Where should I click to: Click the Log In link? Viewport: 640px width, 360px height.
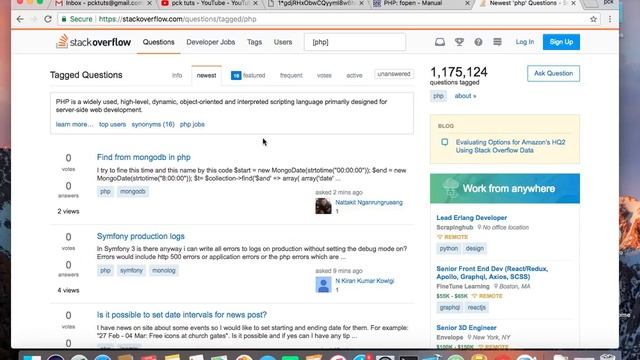point(524,42)
